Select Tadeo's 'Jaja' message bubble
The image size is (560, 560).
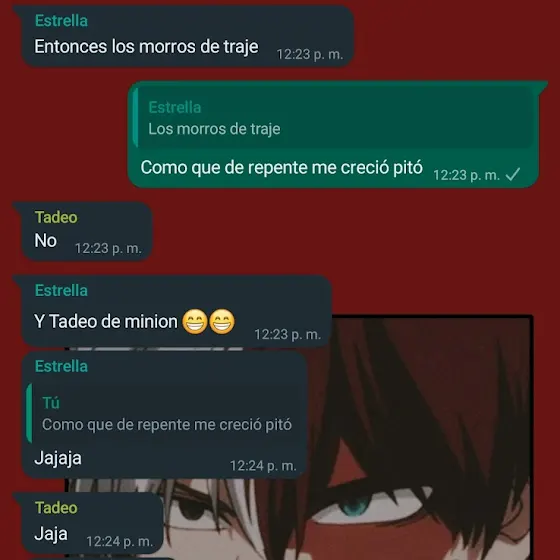pos(92,523)
